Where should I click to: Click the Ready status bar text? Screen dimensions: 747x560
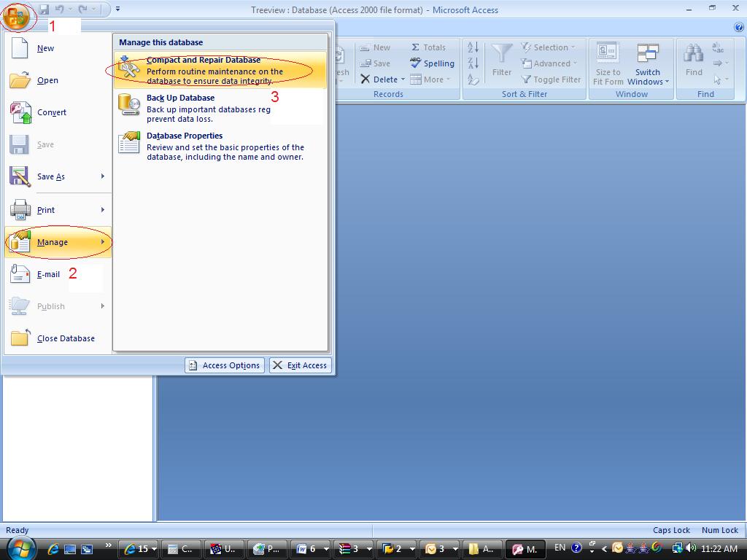(x=18, y=530)
